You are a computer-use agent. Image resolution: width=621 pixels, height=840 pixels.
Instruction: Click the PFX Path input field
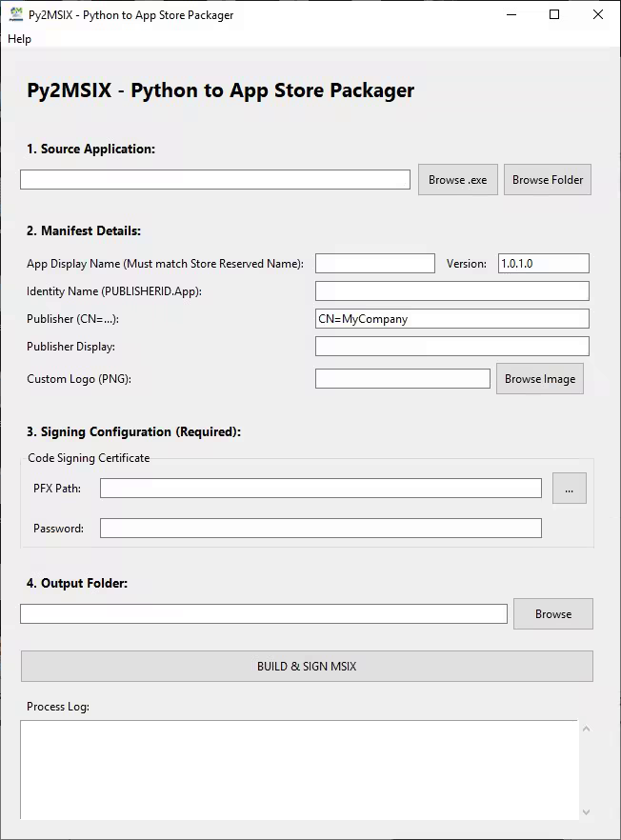pyautogui.click(x=320, y=489)
